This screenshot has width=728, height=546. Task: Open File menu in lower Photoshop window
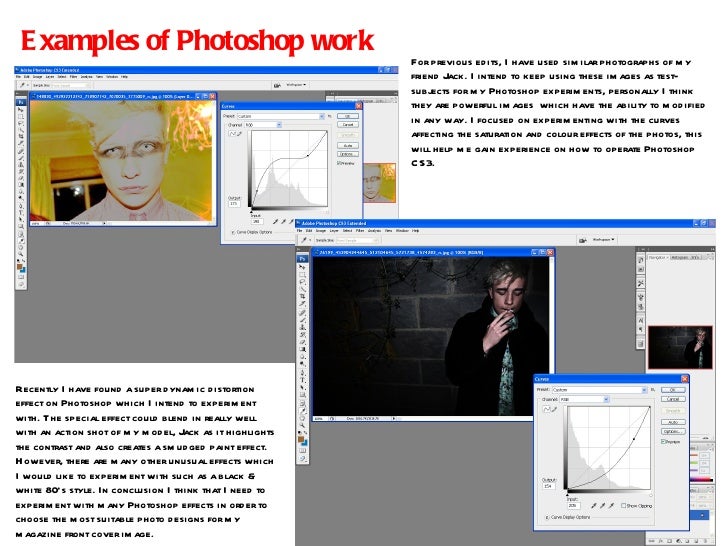[299, 230]
